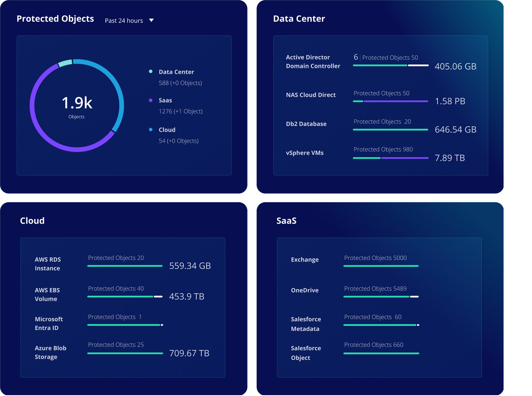
Task: Click the Cloud blue legend dot
Action: 151,129
